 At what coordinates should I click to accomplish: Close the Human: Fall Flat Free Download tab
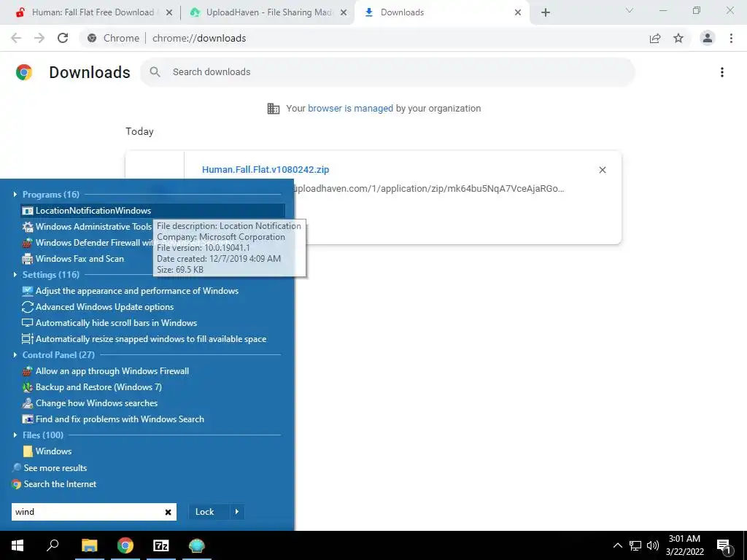(x=169, y=12)
